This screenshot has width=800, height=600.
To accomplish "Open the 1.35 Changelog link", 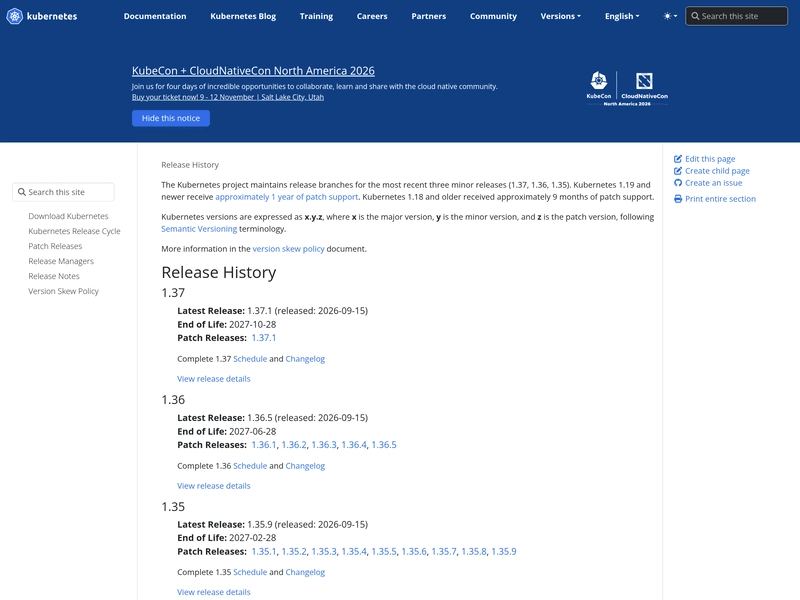I will pos(305,572).
